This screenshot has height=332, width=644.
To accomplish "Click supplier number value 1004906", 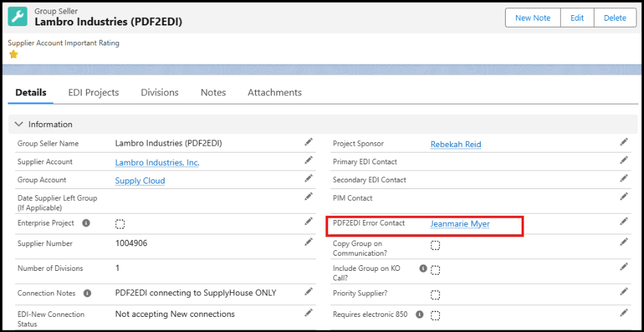I will click(131, 243).
